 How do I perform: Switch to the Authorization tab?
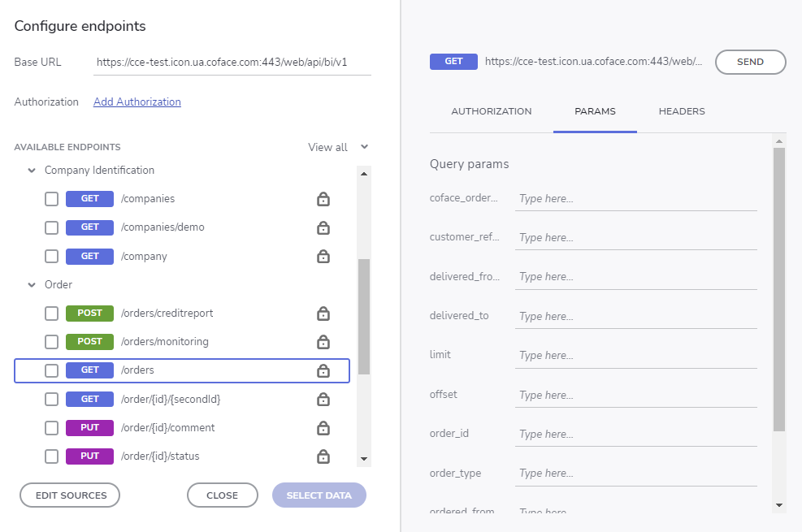(491, 111)
